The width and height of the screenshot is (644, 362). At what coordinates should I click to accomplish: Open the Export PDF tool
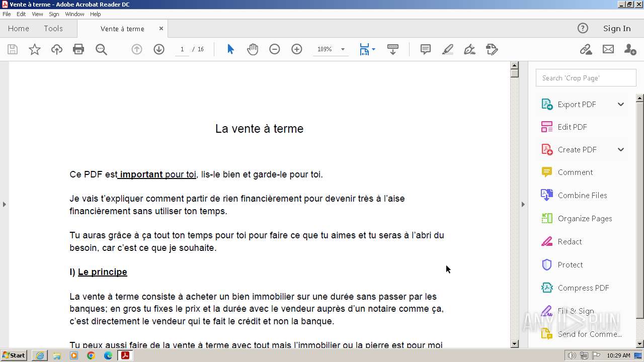click(x=577, y=104)
